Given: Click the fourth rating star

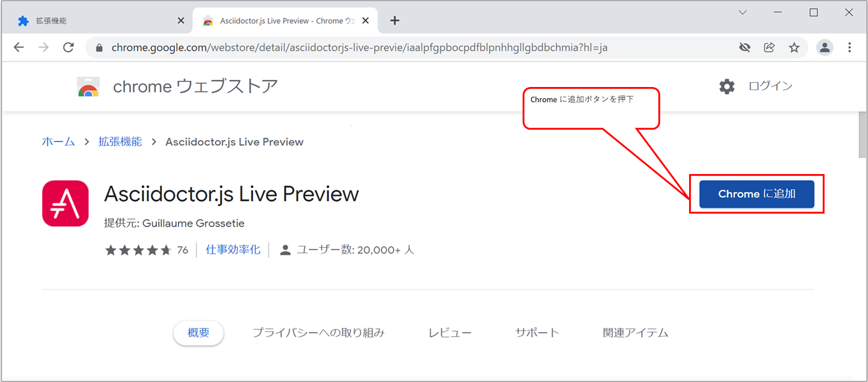Looking at the screenshot, I should click(x=151, y=249).
